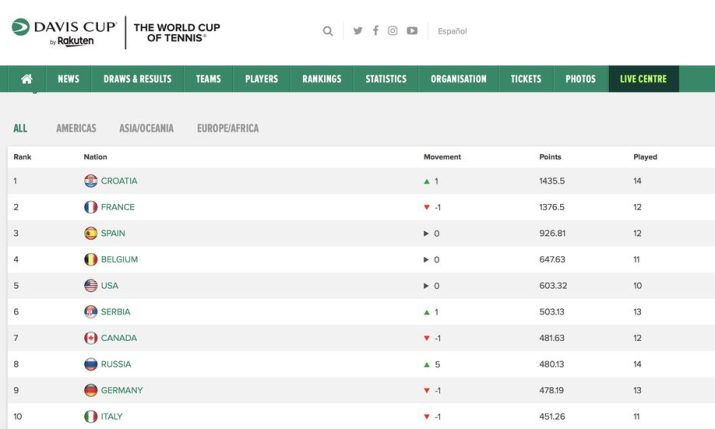The height and width of the screenshot is (429, 715).
Task: Open the Serbia nation link
Action: pyautogui.click(x=115, y=312)
